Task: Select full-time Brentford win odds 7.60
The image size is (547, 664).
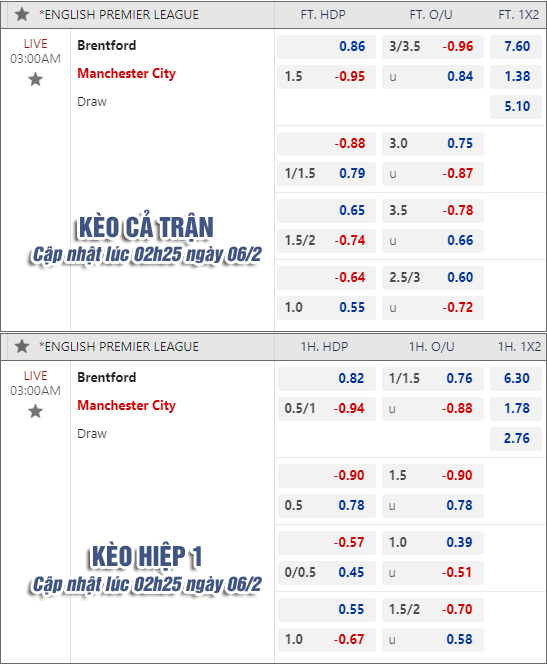Action: 516,47
